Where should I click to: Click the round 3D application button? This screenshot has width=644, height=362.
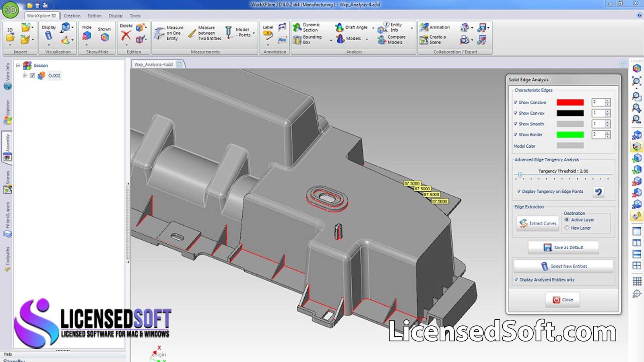(10, 10)
